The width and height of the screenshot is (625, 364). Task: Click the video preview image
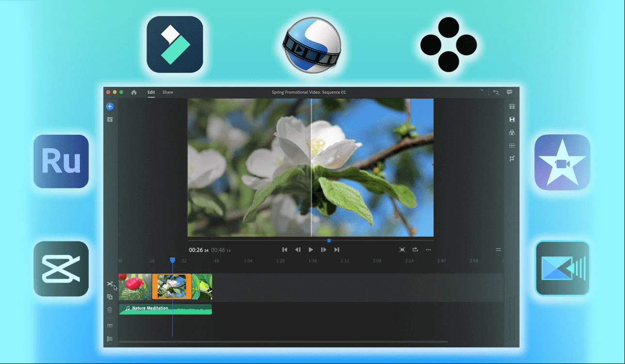(310, 168)
